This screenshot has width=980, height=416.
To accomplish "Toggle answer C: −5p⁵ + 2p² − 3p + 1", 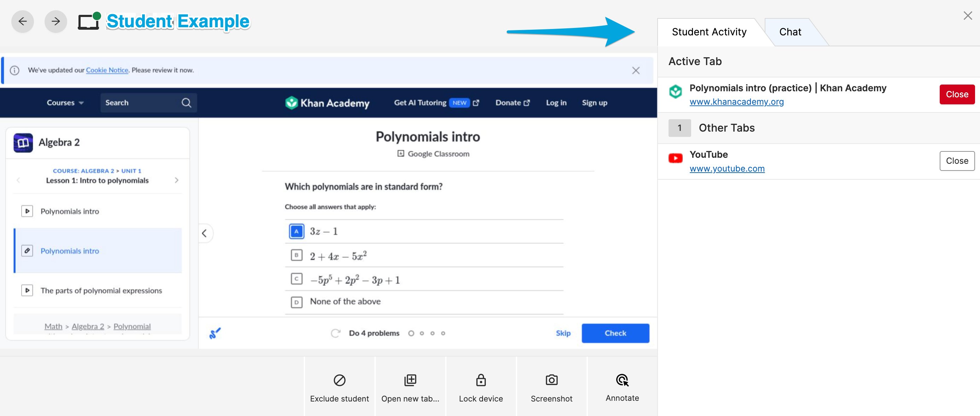I will click(424, 279).
